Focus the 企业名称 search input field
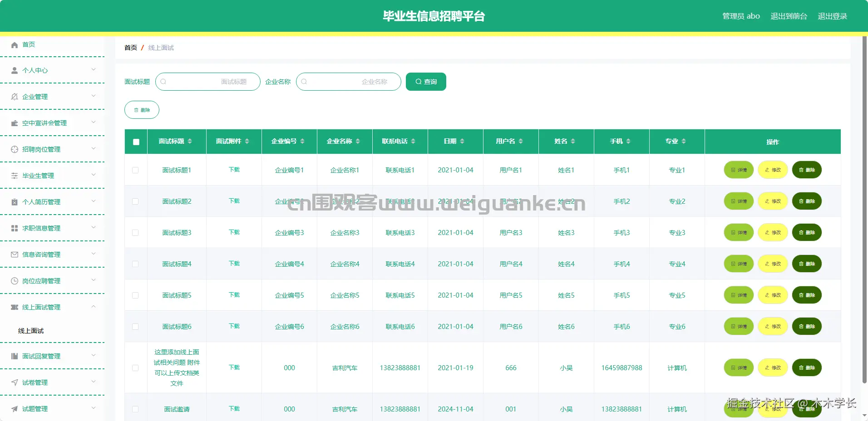 (x=349, y=82)
